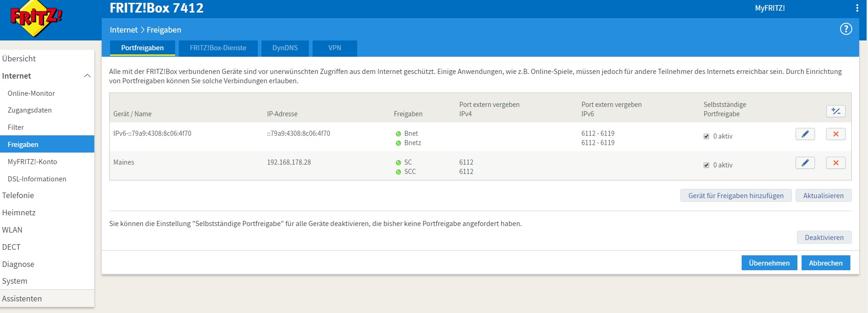Expand the Heimnetz menu section
The image size is (868, 313).
click(19, 213)
